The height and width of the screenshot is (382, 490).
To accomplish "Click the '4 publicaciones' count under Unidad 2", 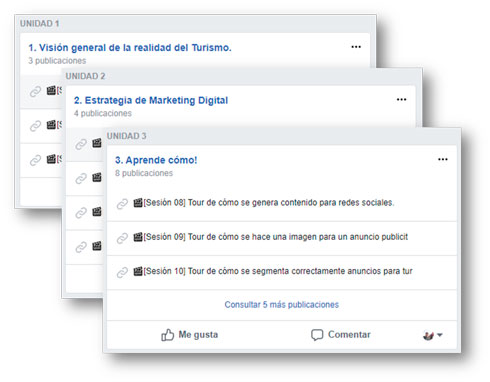I will [103, 113].
